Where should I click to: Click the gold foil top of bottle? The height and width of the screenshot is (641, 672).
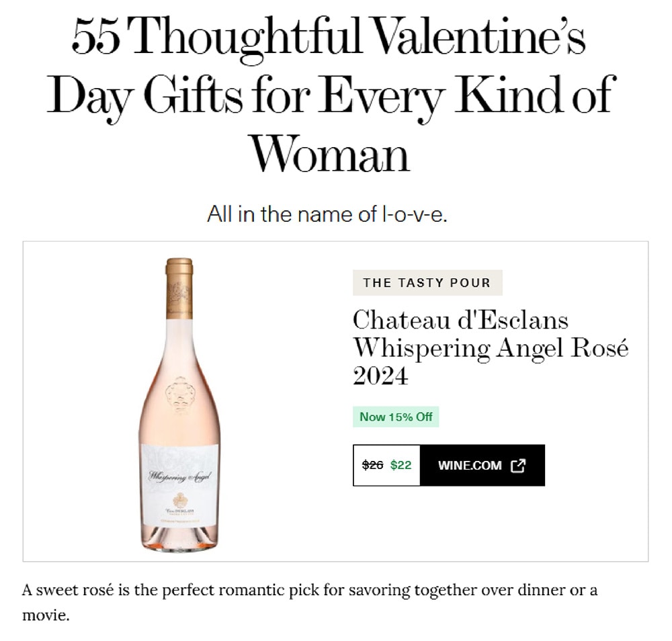179,289
